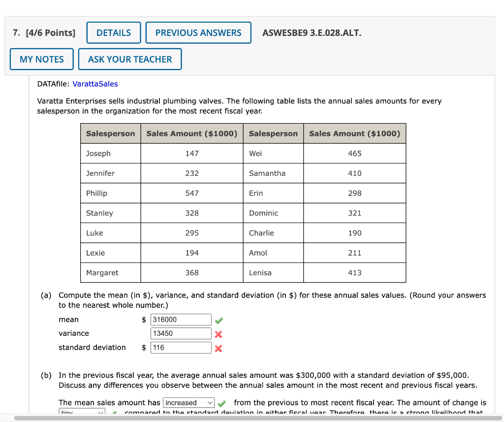Viewport: 504px width, 422px height.
Task: Click the '147' sales amount cell
Action: tap(192, 154)
